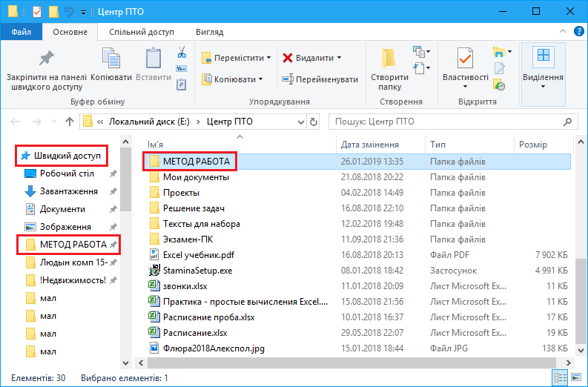Click the Selection grid icon
588x387 pixels.
point(544,56)
